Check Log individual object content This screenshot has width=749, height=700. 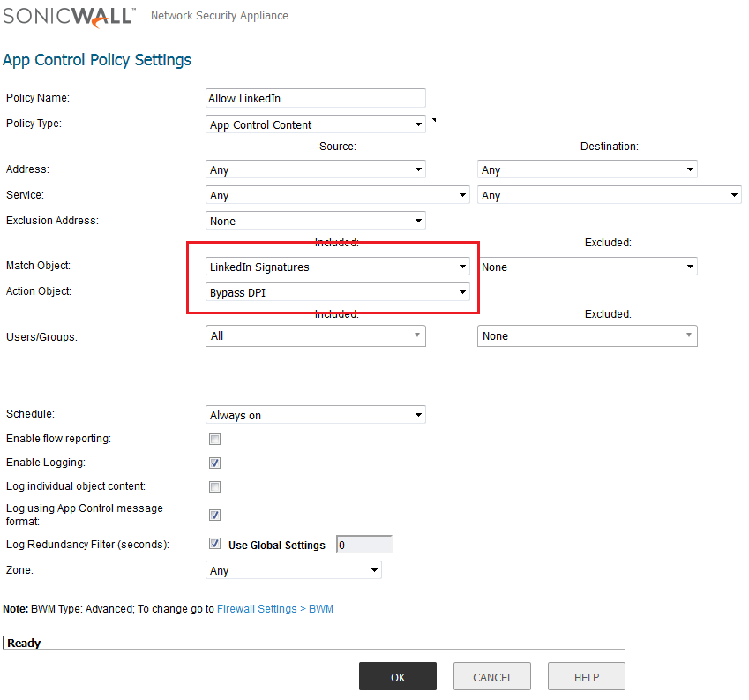pyautogui.click(x=214, y=486)
